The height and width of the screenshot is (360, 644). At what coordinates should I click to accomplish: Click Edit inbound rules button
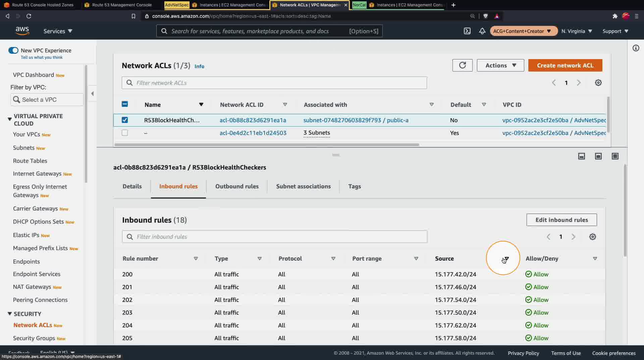[561, 220]
